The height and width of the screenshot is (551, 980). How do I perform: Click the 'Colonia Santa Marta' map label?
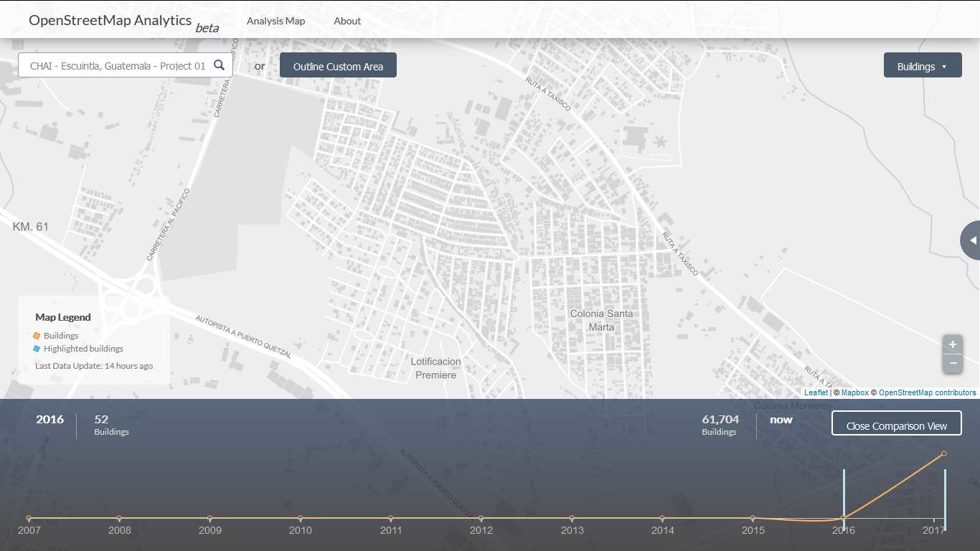pos(601,320)
